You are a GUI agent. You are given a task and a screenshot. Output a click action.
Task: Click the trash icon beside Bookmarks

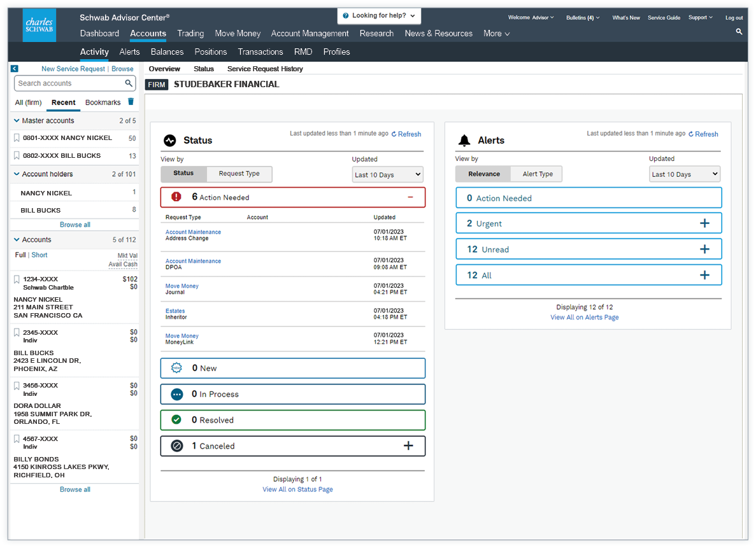[x=131, y=102]
